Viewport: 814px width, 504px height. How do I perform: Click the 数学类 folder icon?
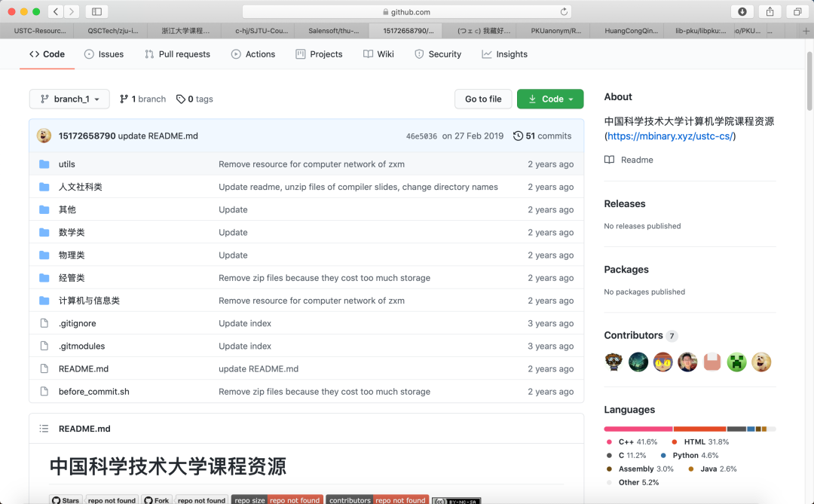[44, 232]
